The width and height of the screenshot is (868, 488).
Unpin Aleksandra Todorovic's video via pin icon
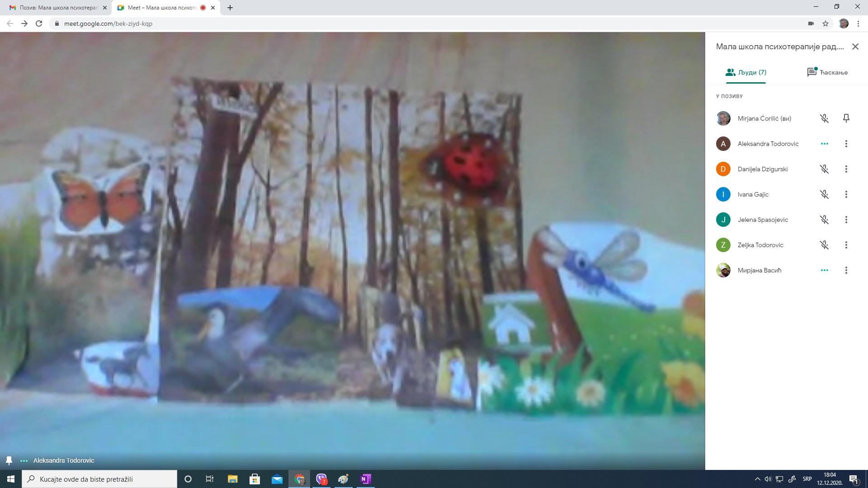(9, 460)
